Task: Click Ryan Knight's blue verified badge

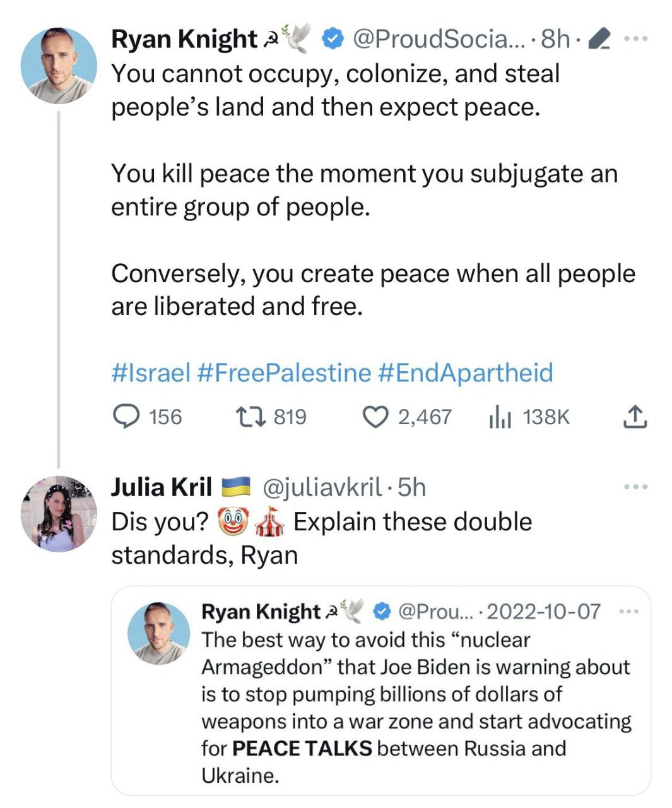Action: (x=333, y=39)
